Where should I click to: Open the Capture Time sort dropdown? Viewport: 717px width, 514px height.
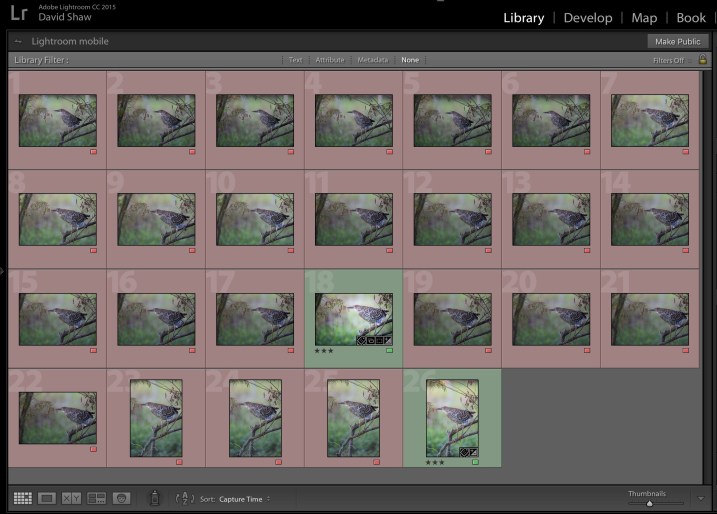pos(245,498)
